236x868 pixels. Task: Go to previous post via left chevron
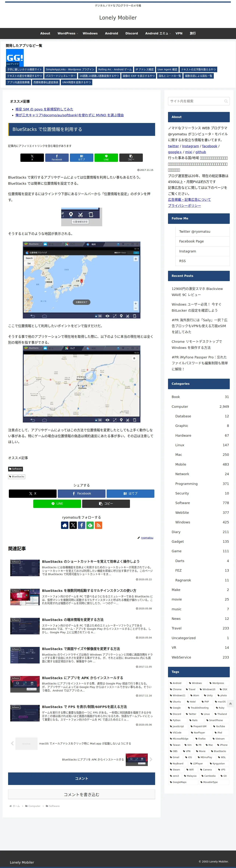point(12,743)
